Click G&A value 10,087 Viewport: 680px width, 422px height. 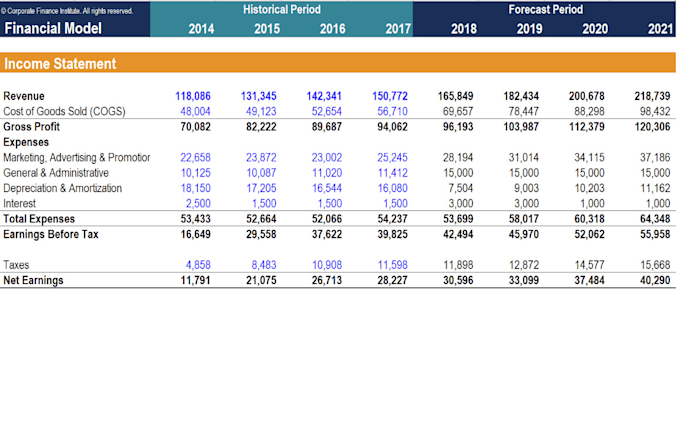[262, 173]
